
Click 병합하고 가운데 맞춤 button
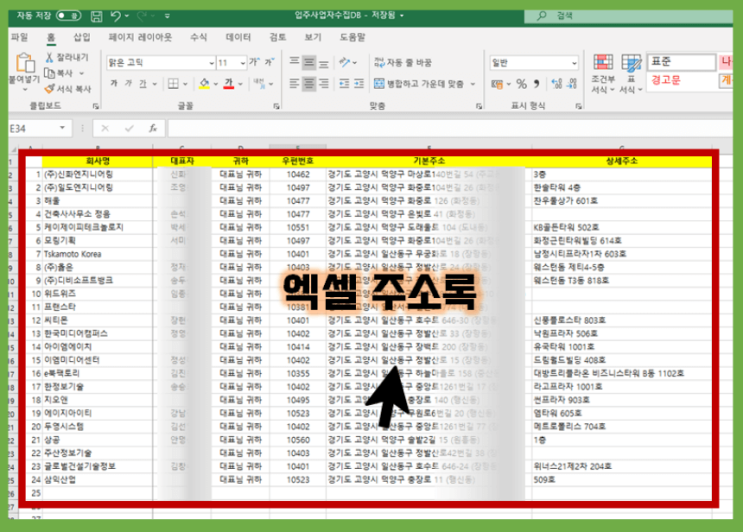(x=419, y=84)
